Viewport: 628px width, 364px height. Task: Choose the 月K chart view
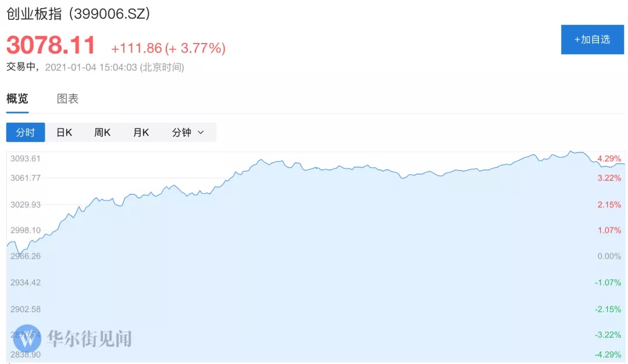click(x=141, y=132)
